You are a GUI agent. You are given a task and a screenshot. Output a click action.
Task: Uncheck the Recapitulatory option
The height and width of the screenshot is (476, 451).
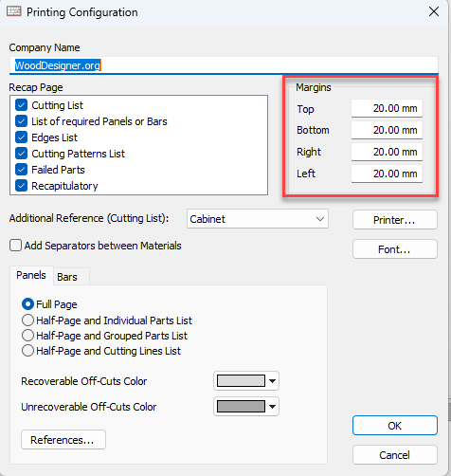[21, 186]
